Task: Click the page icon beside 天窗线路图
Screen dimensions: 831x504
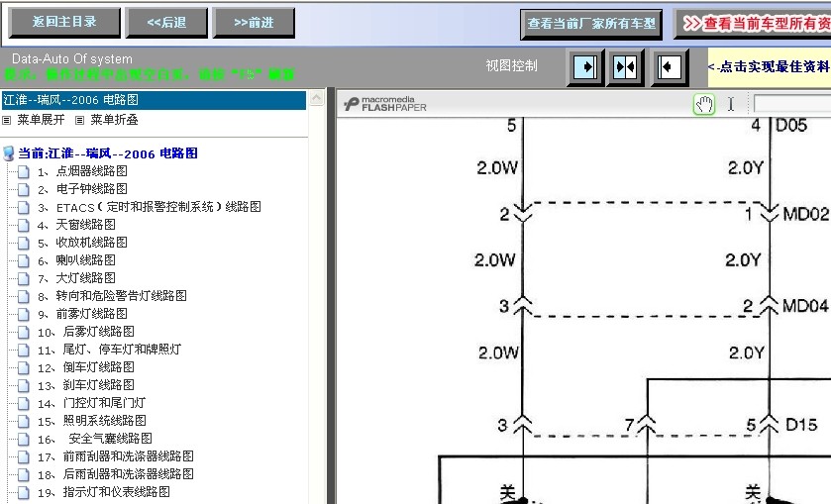Action: point(24,225)
